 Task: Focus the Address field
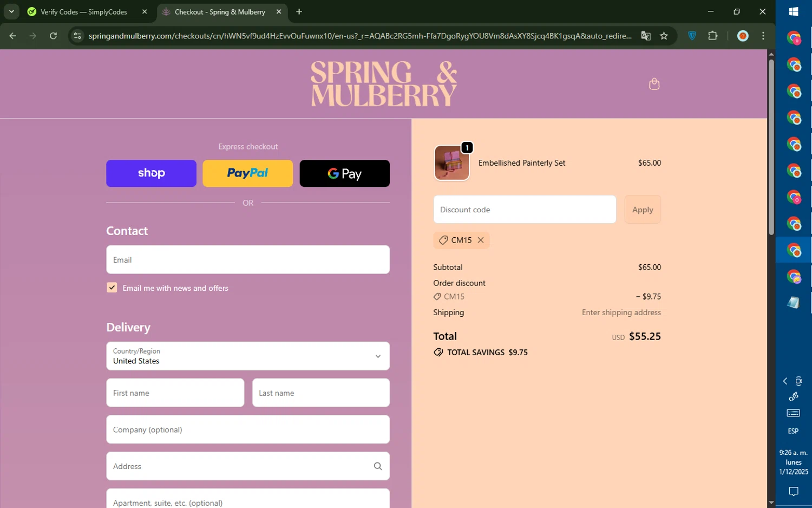(x=248, y=466)
